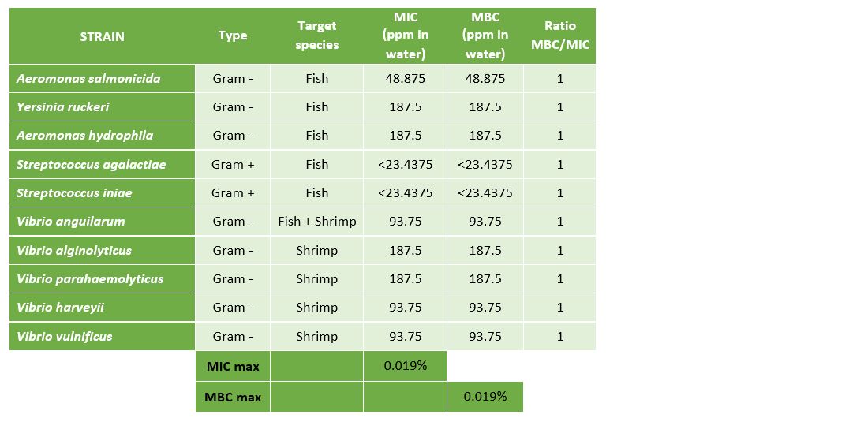Click the Streptococcus iniae strain cell
Image resolution: width=868 pixels, height=422 pixels.
(x=74, y=192)
